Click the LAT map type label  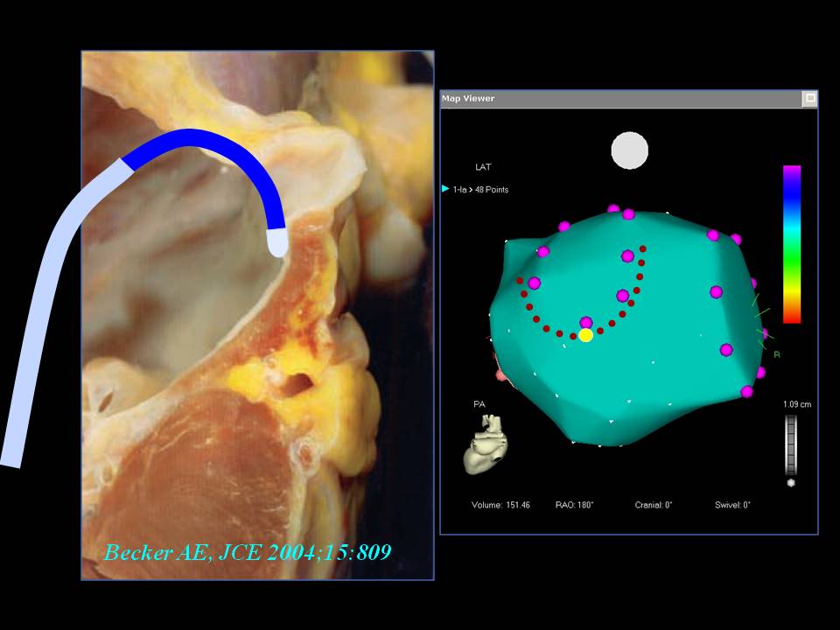[x=483, y=167]
